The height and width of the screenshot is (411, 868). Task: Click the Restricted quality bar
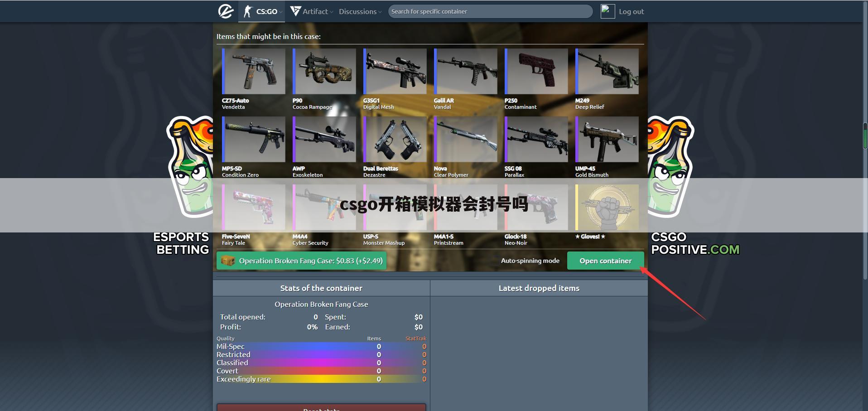coord(321,355)
